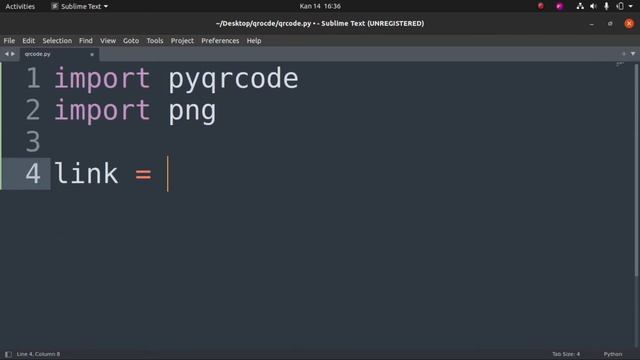Screen dimensions: 640x360
Task: Open the Tools menu
Action: tap(155, 41)
